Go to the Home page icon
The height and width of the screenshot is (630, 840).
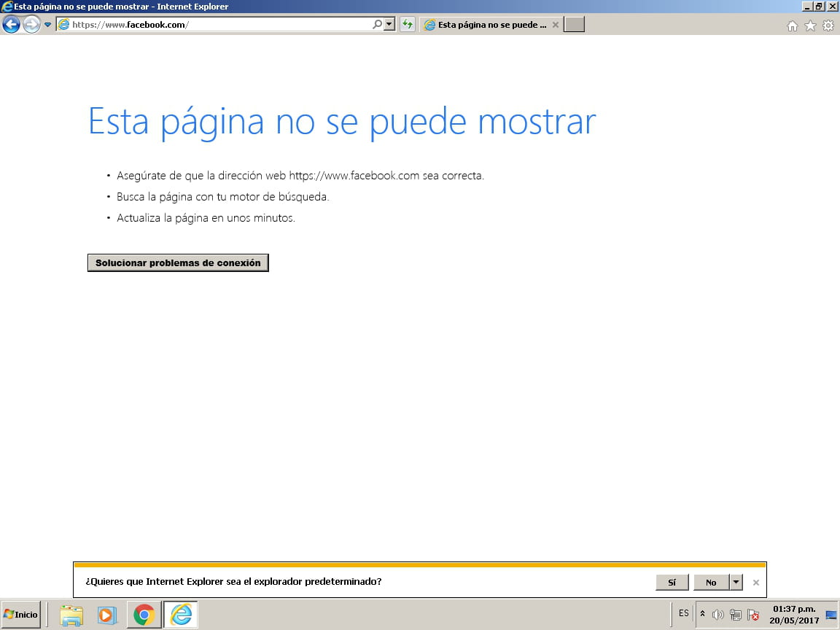pyautogui.click(x=793, y=26)
